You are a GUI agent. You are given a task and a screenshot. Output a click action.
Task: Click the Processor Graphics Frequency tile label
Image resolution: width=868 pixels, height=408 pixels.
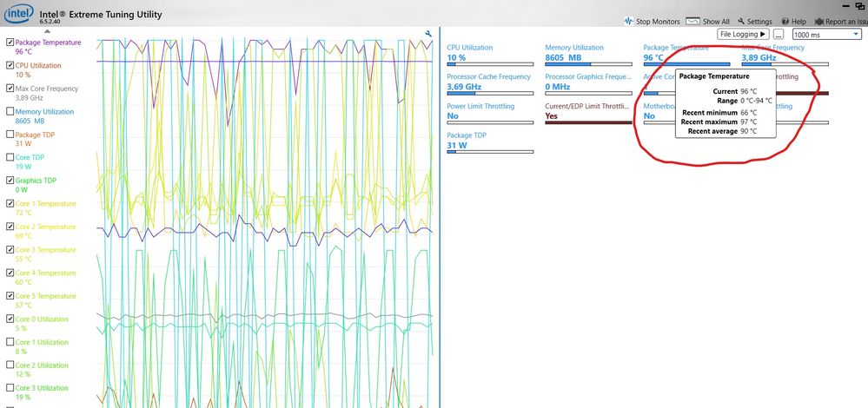[588, 77]
